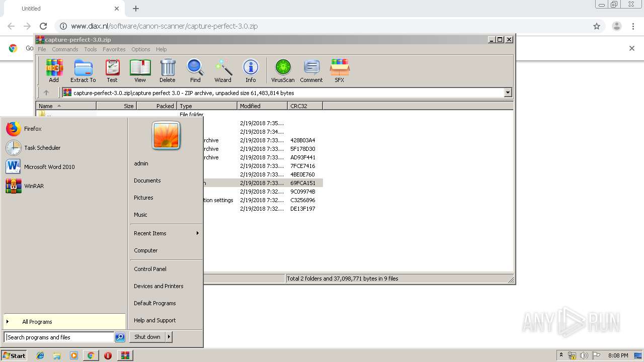Viewport: 644px width, 362px height.
Task: Open the Help menu in WinRAR
Action: (161, 49)
